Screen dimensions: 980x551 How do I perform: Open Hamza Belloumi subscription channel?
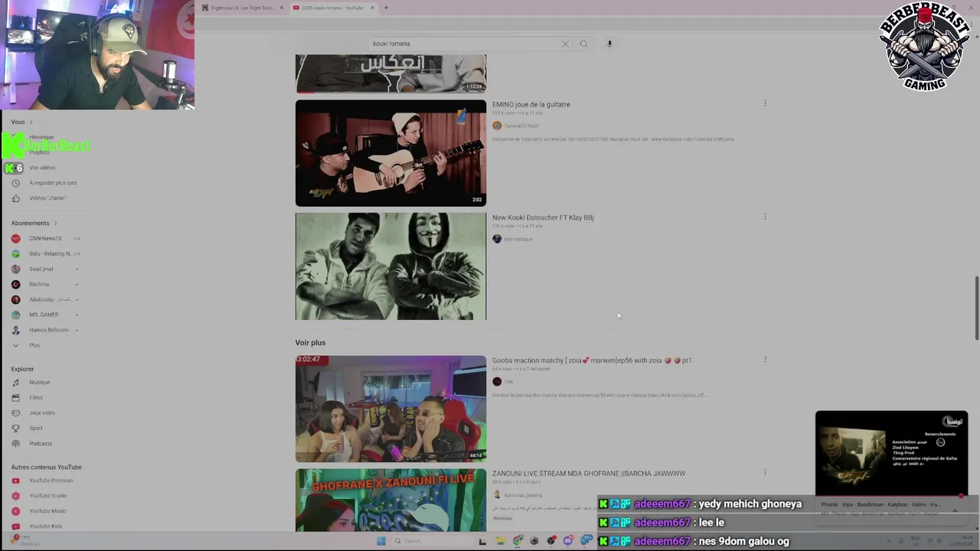(45, 331)
